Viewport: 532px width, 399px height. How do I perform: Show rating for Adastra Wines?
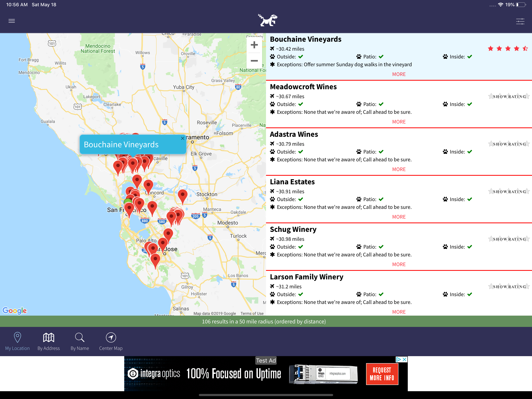509,144
